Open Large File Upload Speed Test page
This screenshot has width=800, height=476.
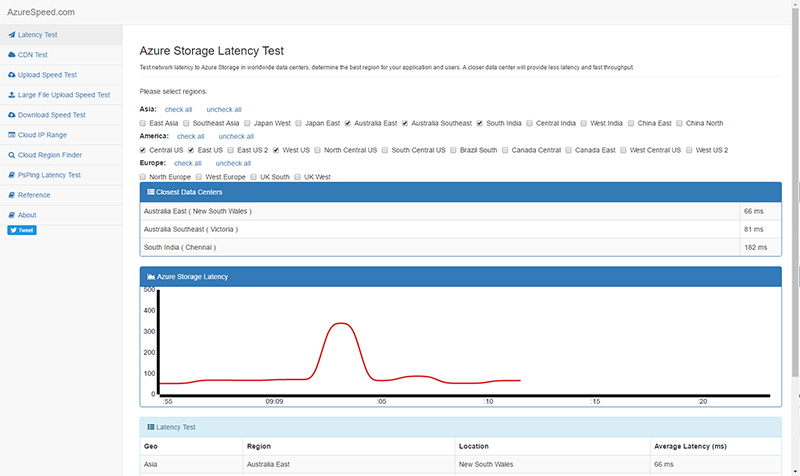pyautogui.click(x=64, y=95)
